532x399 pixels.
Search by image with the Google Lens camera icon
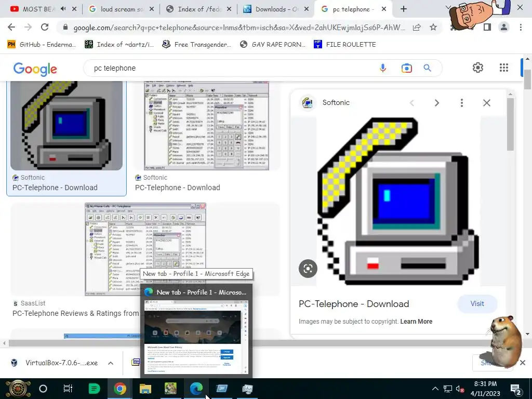(x=406, y=68)
